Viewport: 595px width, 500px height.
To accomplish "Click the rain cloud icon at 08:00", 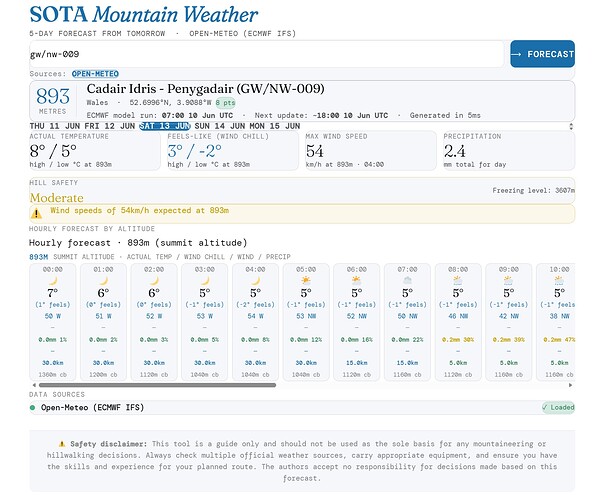I will tap(458, 281).
